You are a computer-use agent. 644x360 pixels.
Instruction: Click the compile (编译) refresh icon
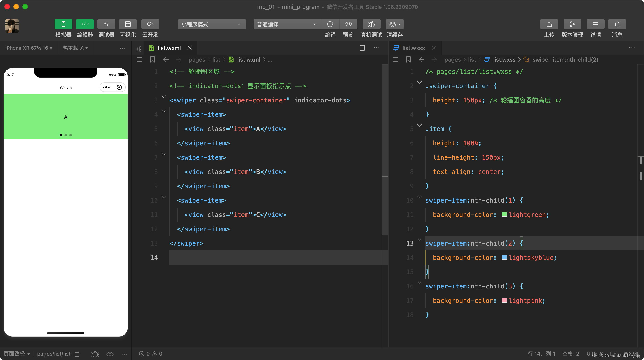330,24
